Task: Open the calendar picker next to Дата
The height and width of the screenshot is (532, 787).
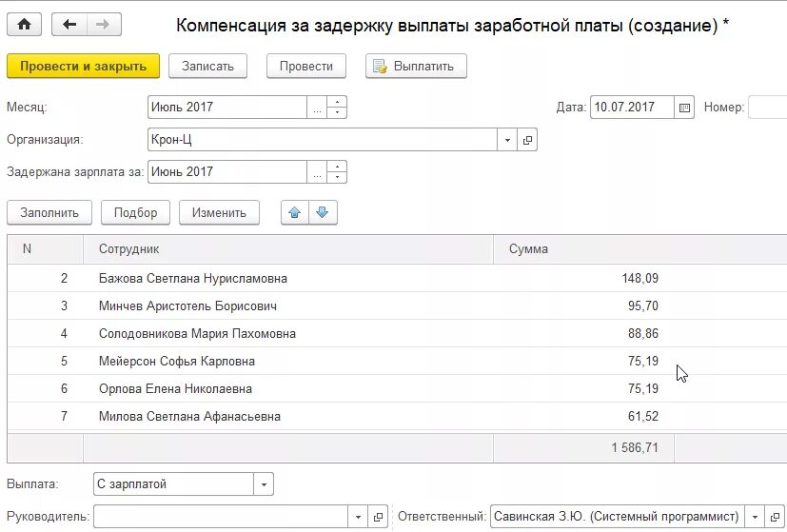Action: [x=684, y=108]
